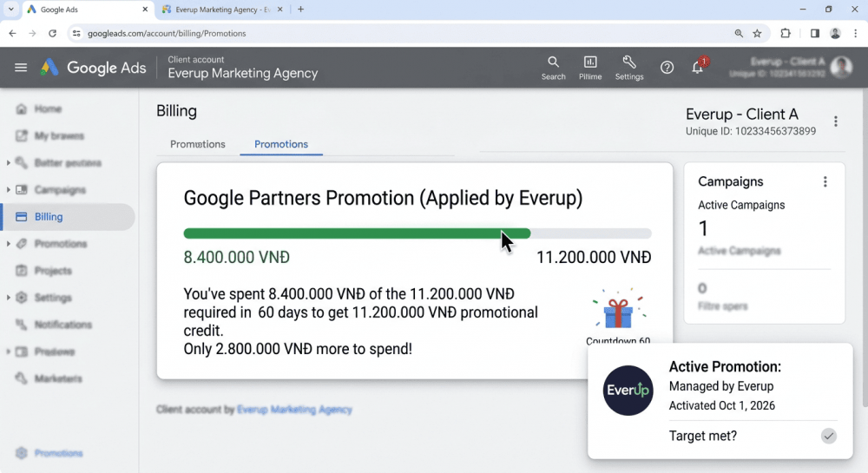Image resolution: width=868 pixels, height=473 pixels.
Task: Click the Unique ID 10233456373899 text
Action: tap(751, 131)
